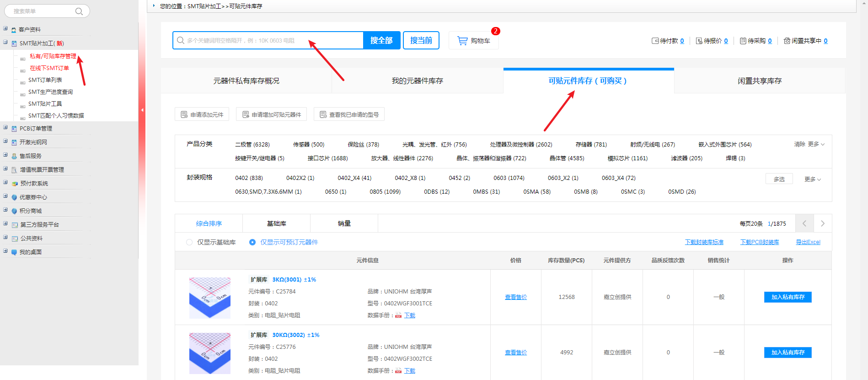Viewport: 868px width, 380px height.
Task: Go to previous page of results
Action: (x=804, y=223)
